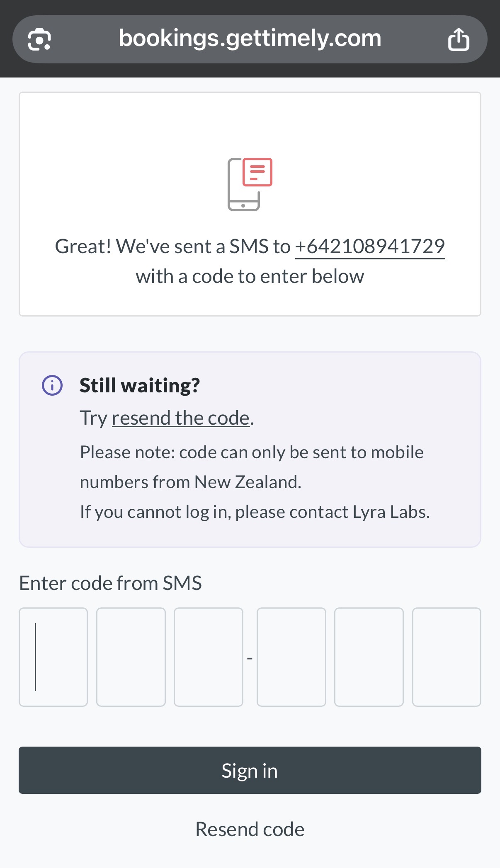Image resolution: width=500 pixels, height=868 pixels.
Task: Focus the sixth SMS code digit box
Action: [x=447, y=657]
